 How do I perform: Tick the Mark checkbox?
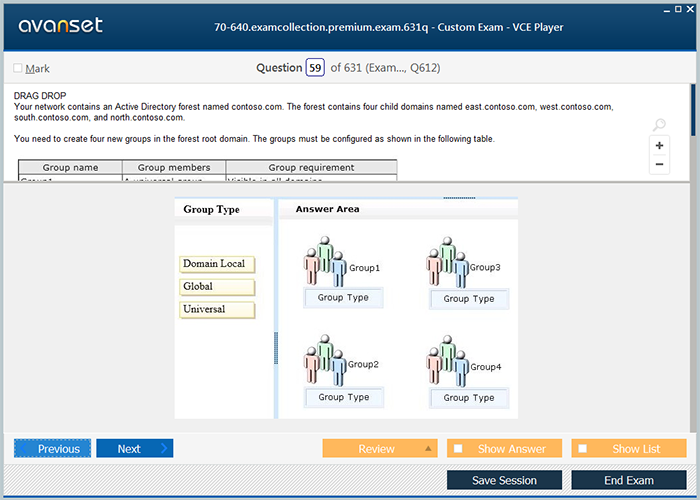(x=18, y=68)
